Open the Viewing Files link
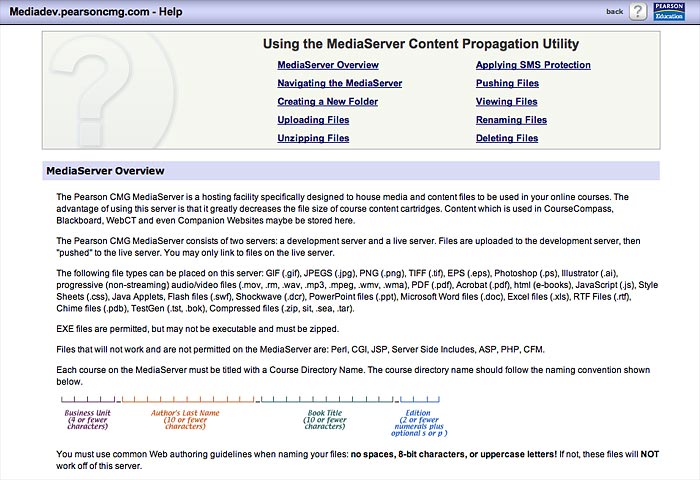The height and width of the screenshot is (480, 700). (507, 102)
